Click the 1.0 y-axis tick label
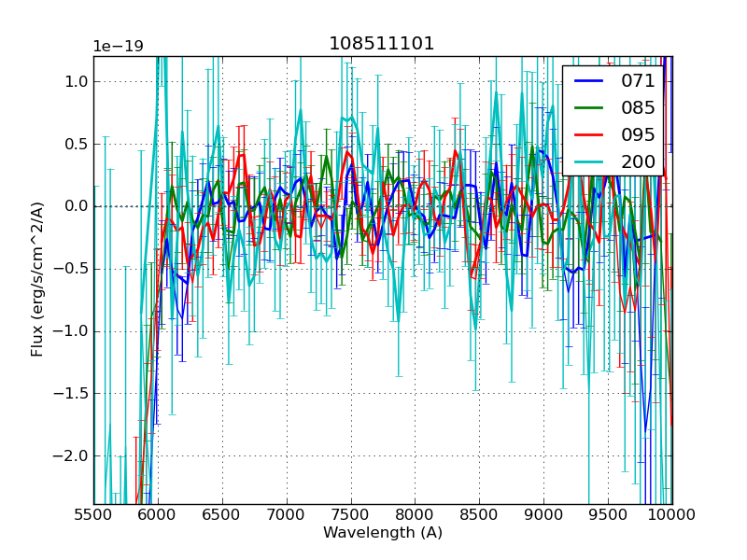Viewport: 747px width, 560px height. pyautogui.click(x=76, y=81)
